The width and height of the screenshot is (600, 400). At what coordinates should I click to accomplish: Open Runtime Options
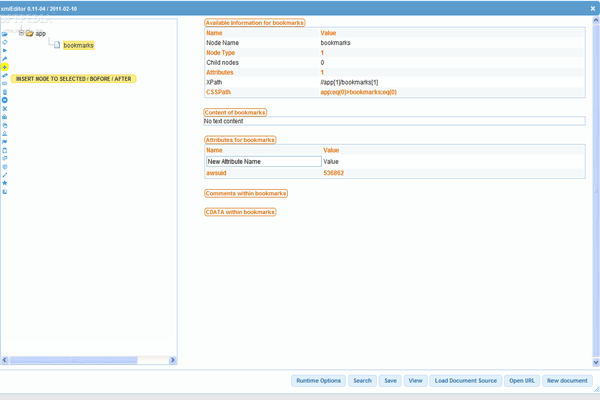[x=318, y=381]
